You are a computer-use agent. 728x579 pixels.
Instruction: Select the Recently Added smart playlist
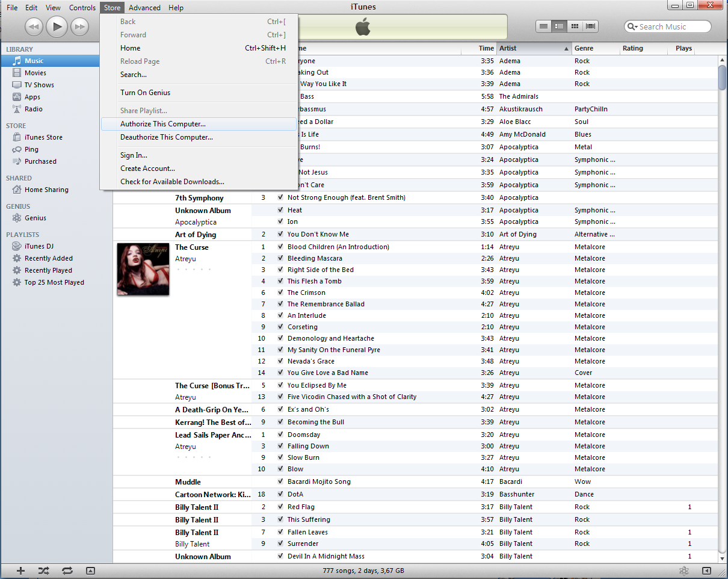(50, 258)
